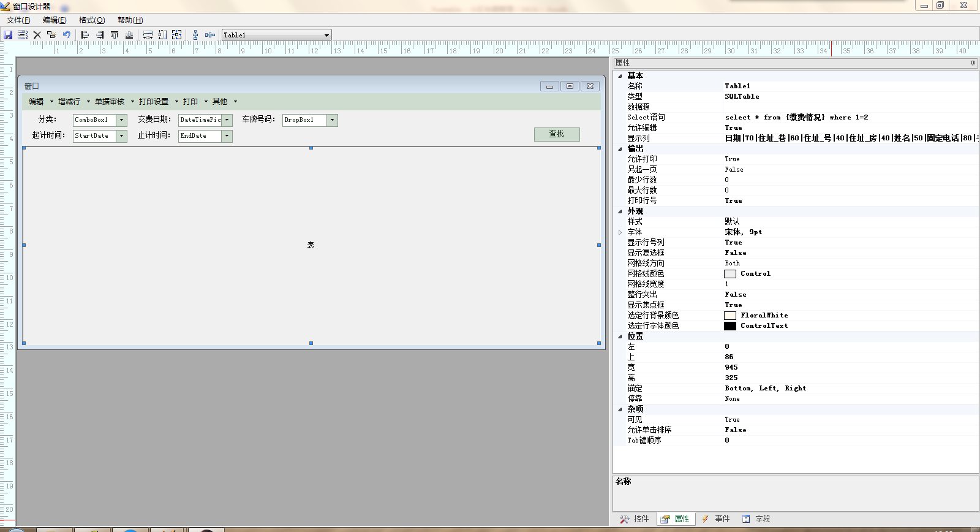Click the 查找 button on the form

pos(556,134)
